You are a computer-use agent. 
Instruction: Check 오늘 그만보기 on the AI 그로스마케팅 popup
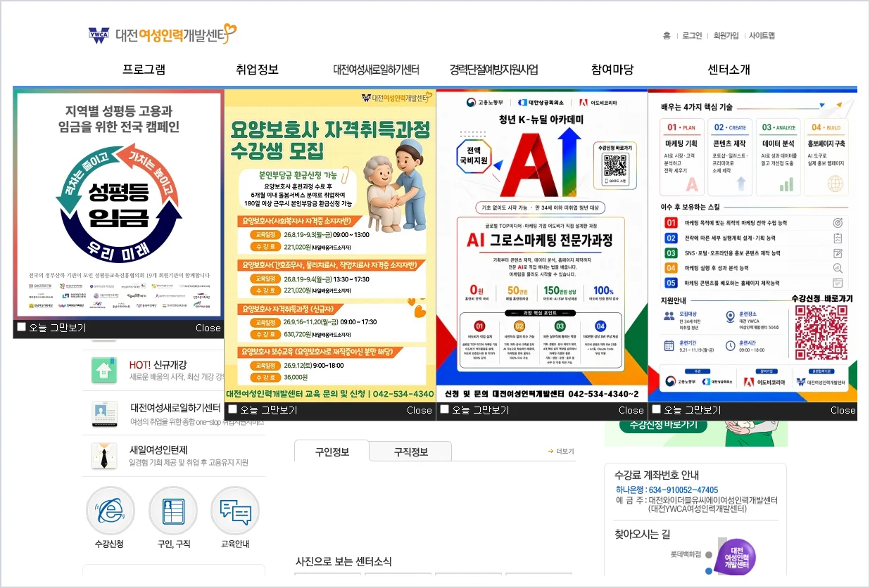click(x=444, y=409)
